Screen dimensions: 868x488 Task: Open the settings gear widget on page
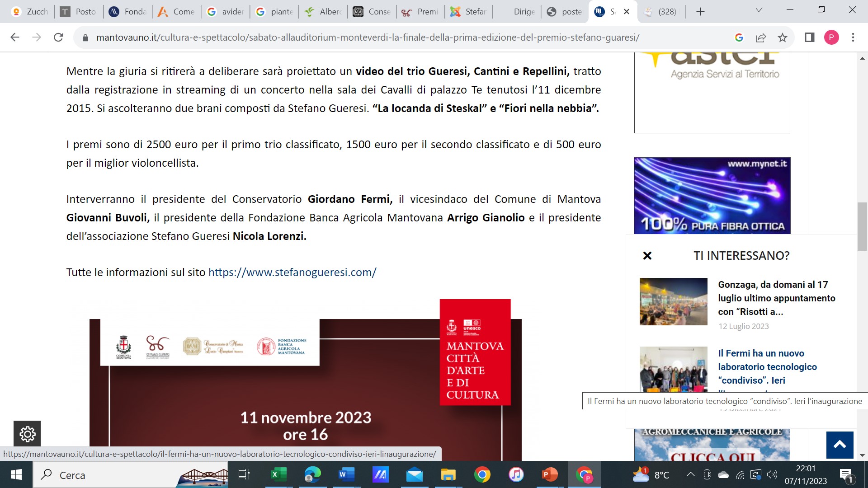click(x=27, y=434)
